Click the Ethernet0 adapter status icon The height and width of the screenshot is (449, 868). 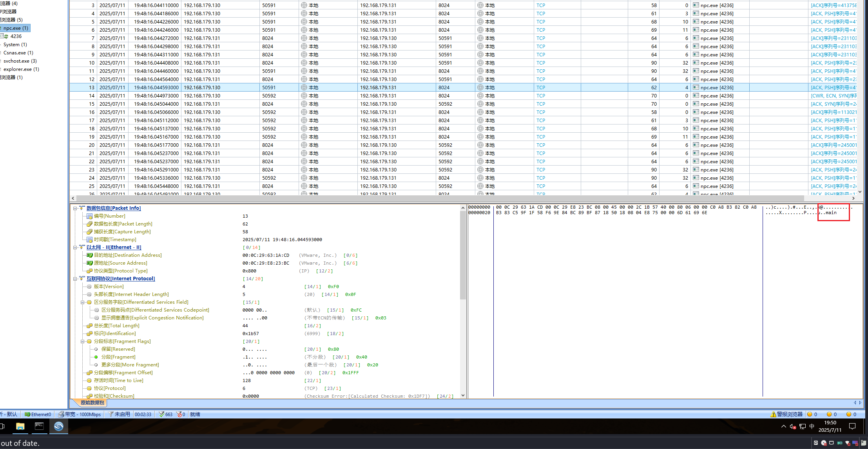[x=27, y=414]
